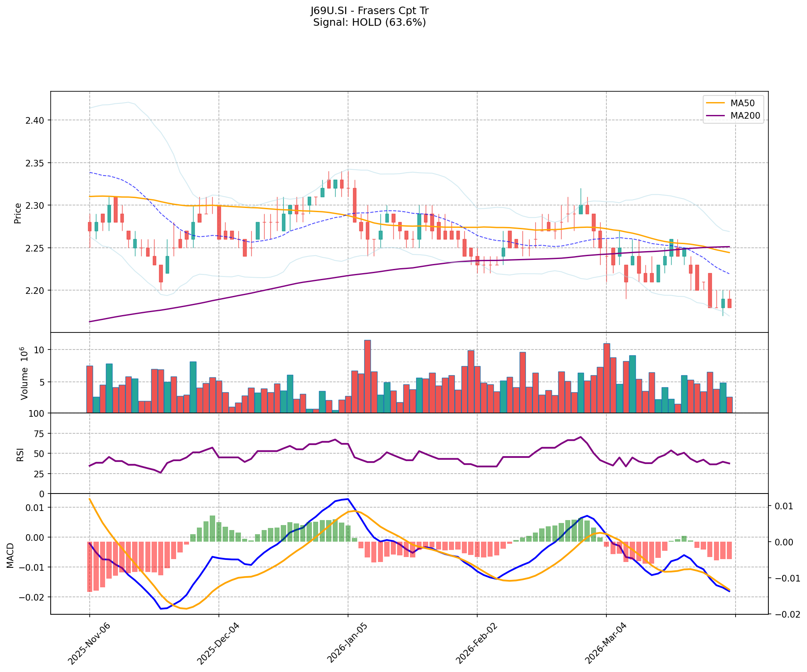The height and width of the screenshot is (672, 807).
Task: Click the tallest volume bar in early January
Action: click(367, 376)
